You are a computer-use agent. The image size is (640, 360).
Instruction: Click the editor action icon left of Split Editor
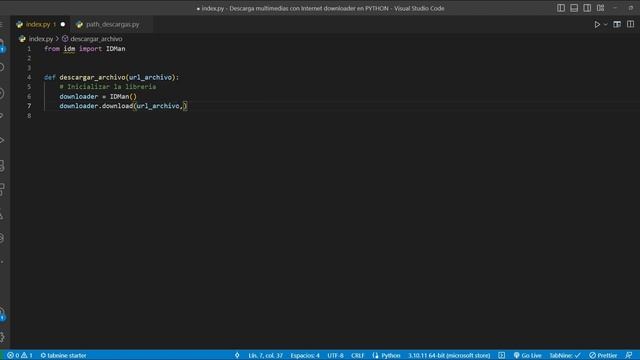[617, 24]
